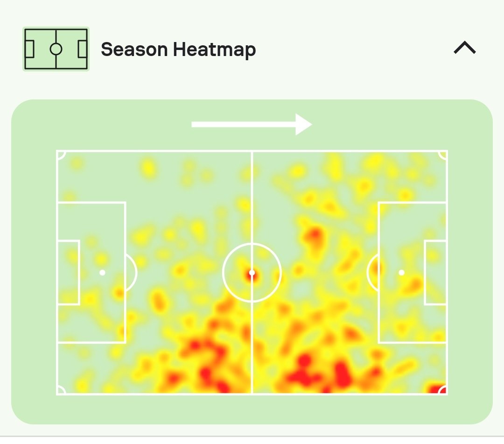The image size is (504, 444).
Task: Click the red hotspot at bottom-right corner flag
Action: coord(437,388)
